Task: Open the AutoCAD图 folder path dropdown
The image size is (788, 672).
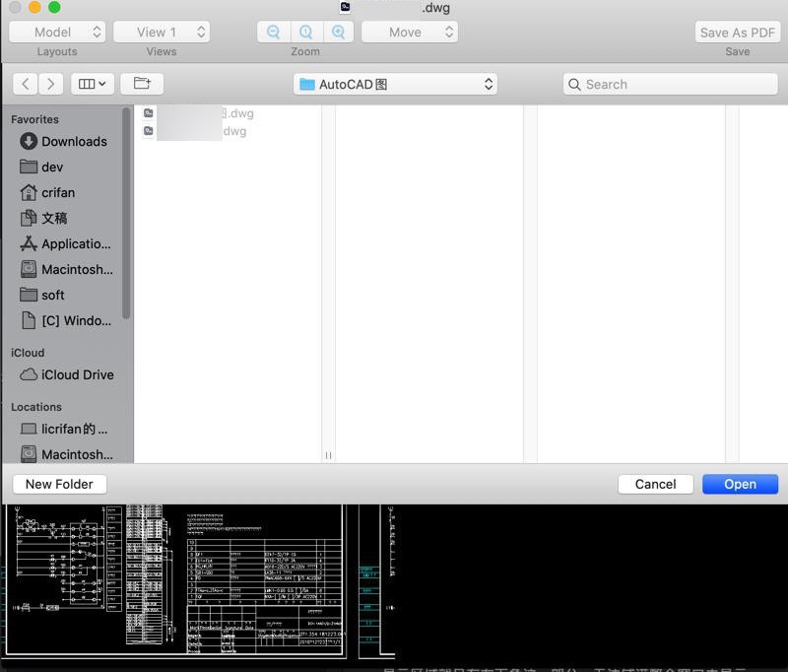Action: click(396, 84)
